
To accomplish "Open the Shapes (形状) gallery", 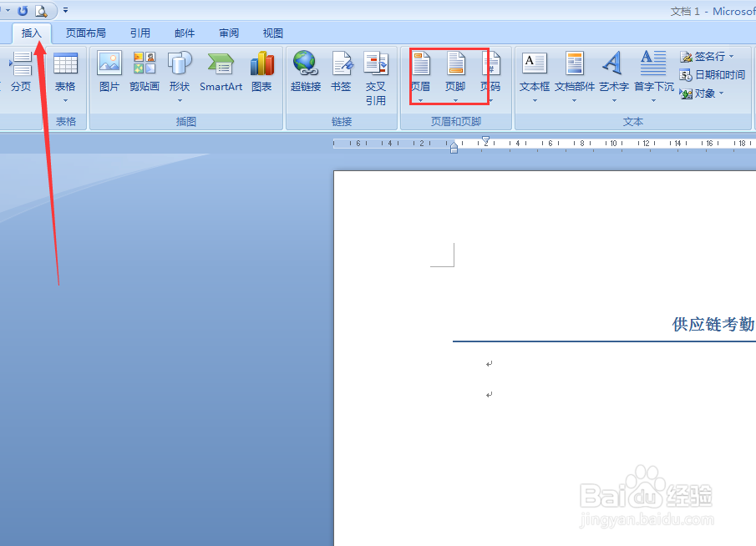I will pyautogui.click(x=180, y=77).
